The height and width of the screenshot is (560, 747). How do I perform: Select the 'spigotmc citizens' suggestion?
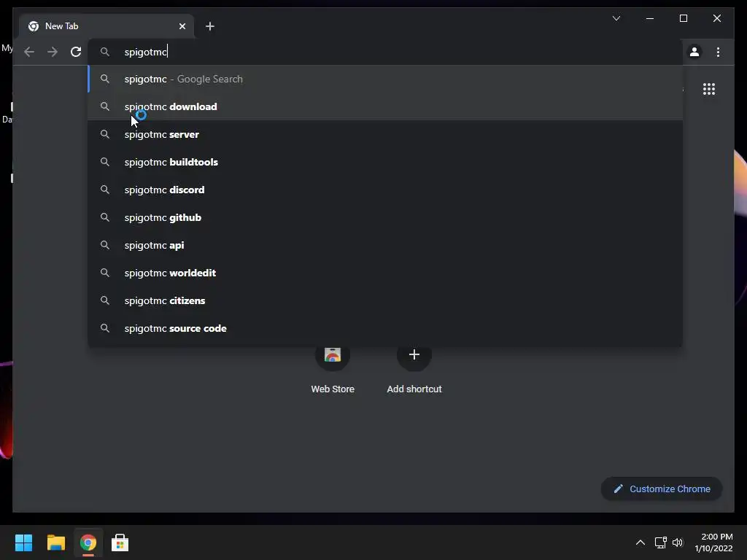coord(385,300)
